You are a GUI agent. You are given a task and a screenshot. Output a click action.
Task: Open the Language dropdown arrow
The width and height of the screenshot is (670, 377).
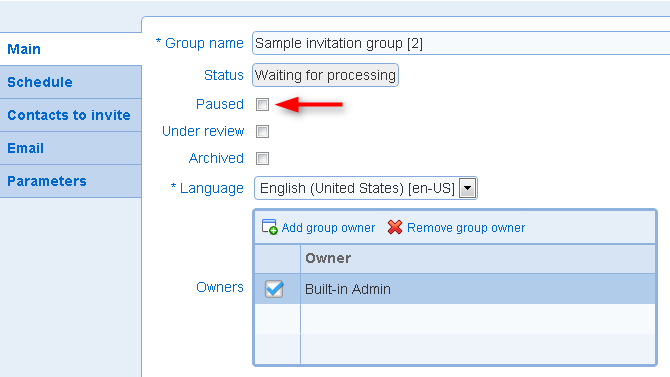(x=467, y=188)
